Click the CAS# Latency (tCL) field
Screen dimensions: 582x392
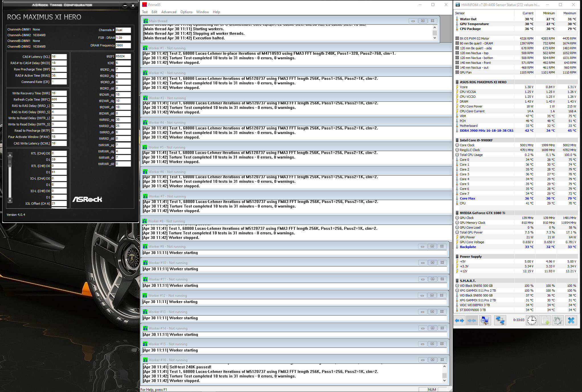[59, 57]
